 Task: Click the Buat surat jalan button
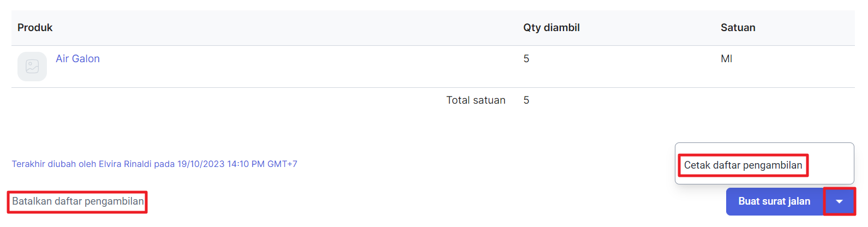775,201
